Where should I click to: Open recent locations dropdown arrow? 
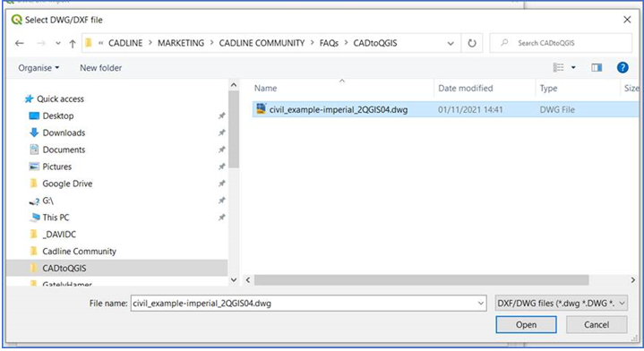click(x=58, y=44)
